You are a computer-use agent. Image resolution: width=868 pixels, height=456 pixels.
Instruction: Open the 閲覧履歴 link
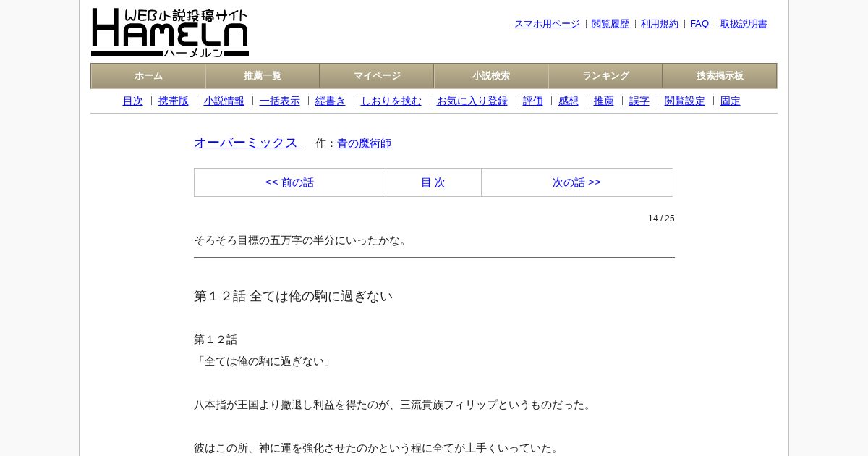[610, 24]
